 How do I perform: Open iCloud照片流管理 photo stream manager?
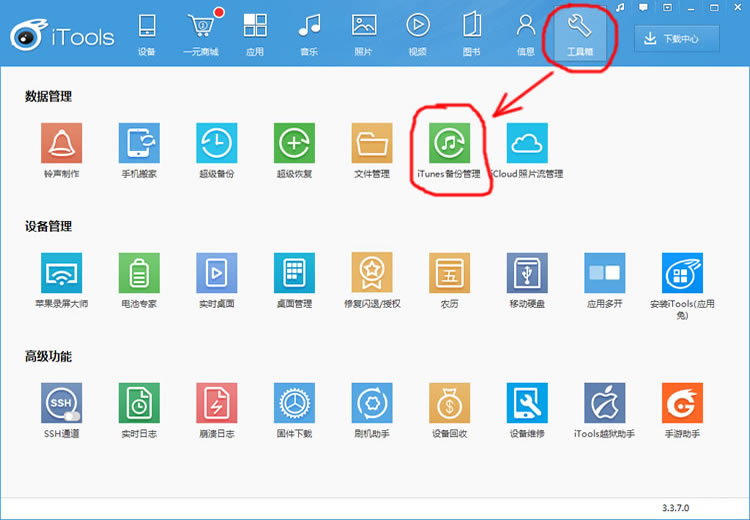point(527,143)
